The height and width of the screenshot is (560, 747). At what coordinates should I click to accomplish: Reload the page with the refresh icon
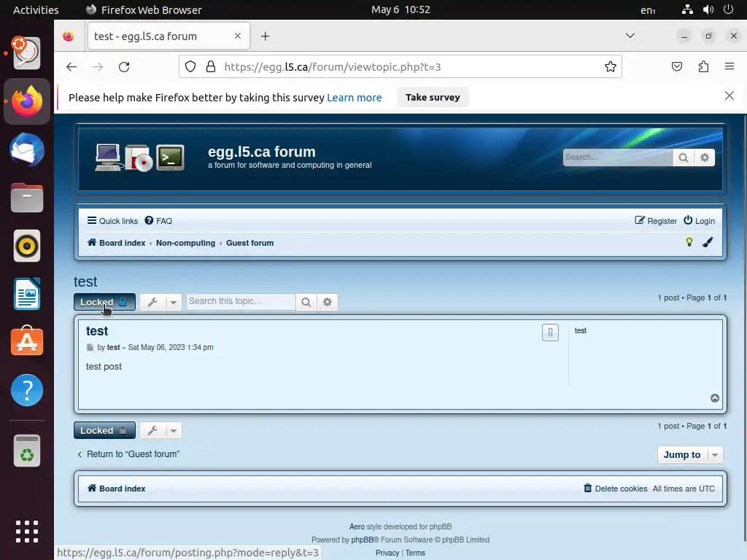click(x=124, y=66)
